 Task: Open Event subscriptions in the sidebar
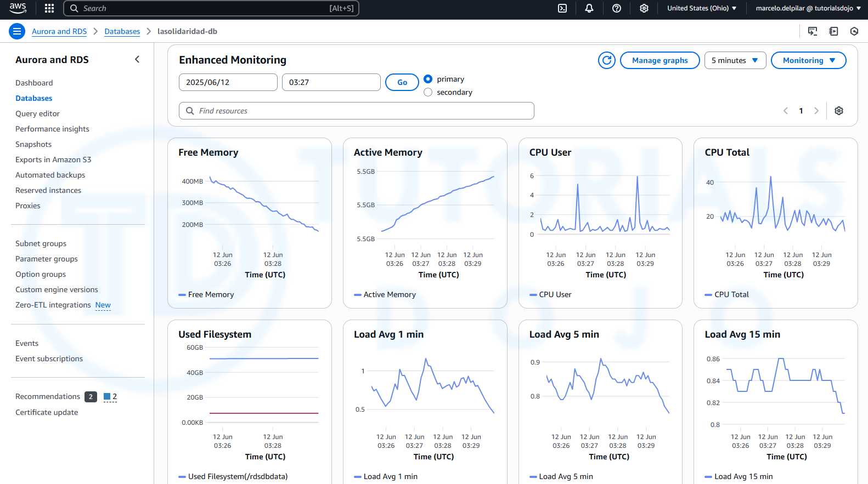click(49, 358)
